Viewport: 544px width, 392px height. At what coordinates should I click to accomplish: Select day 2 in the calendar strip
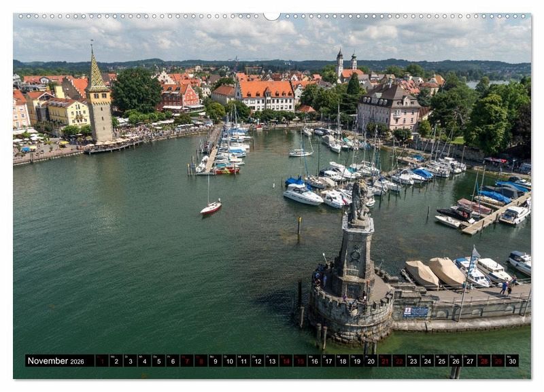point(116,361)
